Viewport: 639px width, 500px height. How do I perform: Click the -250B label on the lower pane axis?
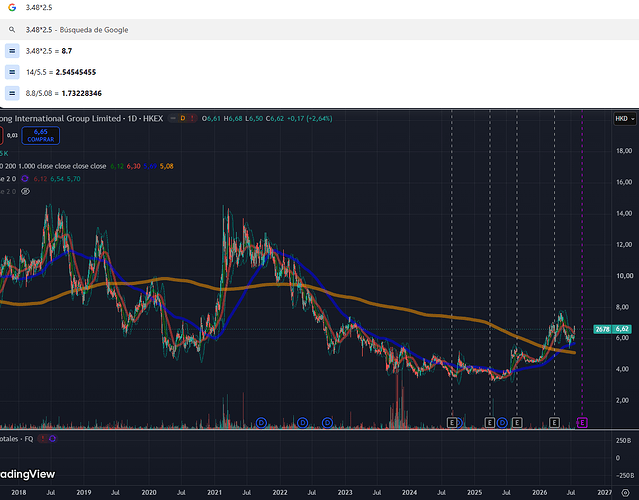(624, 476)
